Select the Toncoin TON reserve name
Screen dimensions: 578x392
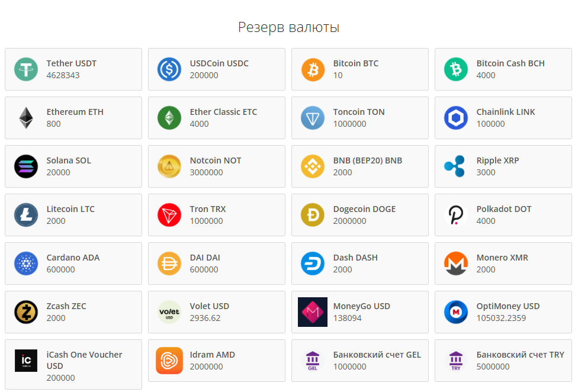coord(359,112)
